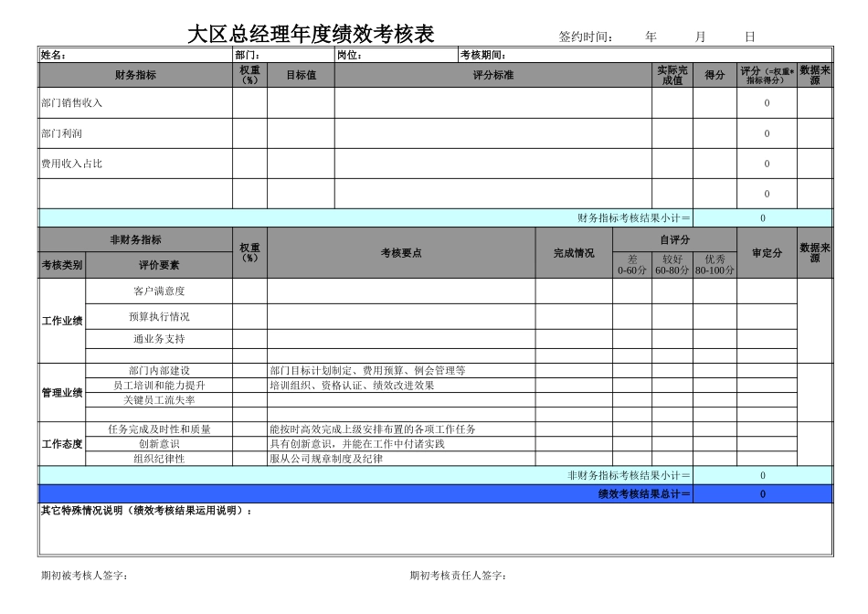868x614 pixels.
Task: Click the title 大区总经理年度绩效考核表
Action: click(311, 35)
